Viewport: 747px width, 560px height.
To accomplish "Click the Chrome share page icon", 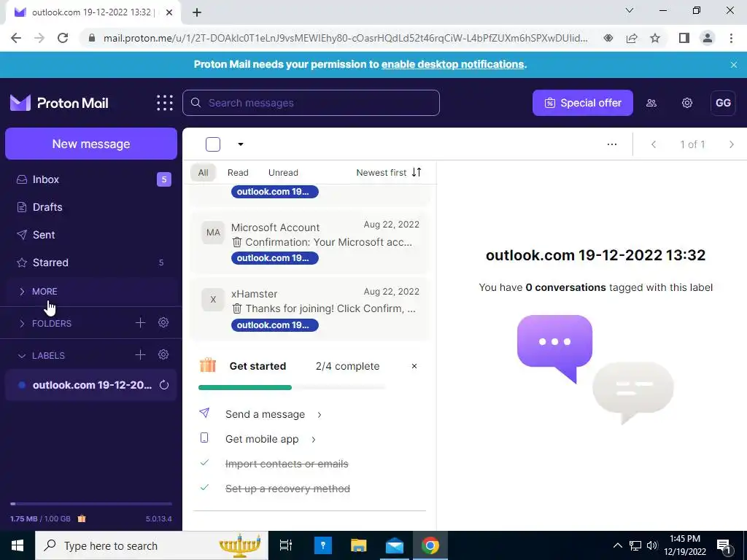I will coord(632,38).
